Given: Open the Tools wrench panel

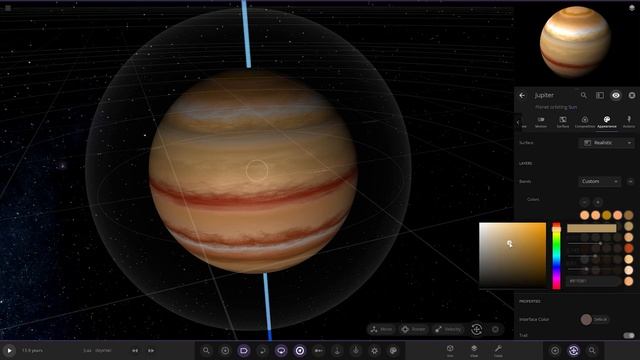Looking at the screenshot, I should click(498, 350).
